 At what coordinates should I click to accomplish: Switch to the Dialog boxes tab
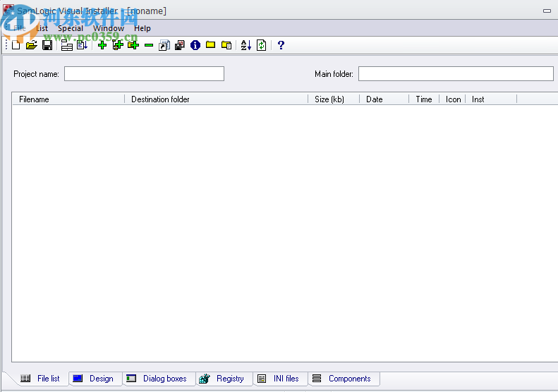tap(159, 379)
